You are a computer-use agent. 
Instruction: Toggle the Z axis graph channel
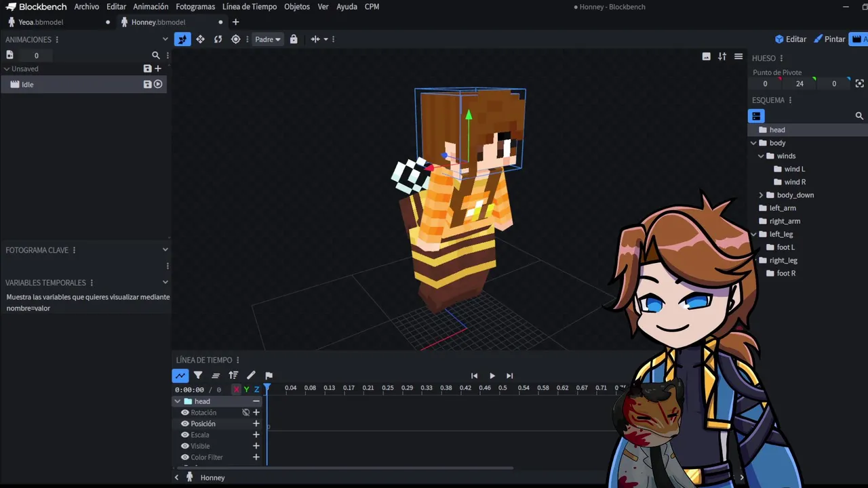tap(256, 390)
